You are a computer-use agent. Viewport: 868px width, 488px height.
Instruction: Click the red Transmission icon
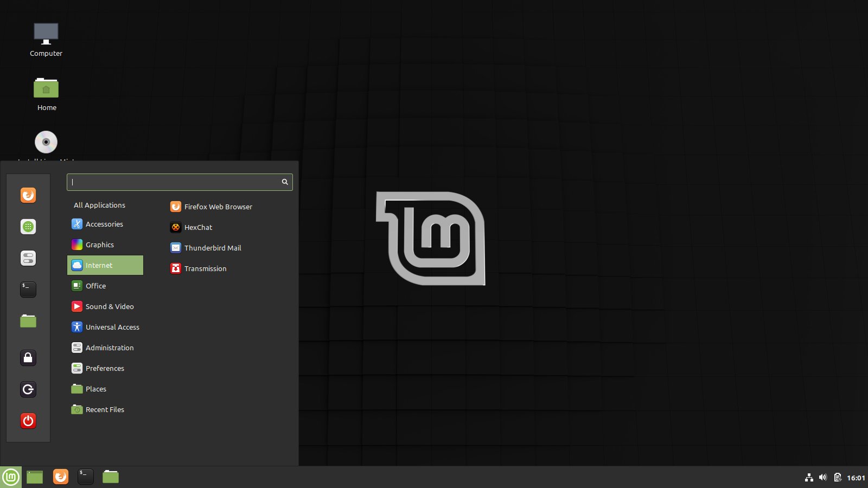(x=176, y=268)
